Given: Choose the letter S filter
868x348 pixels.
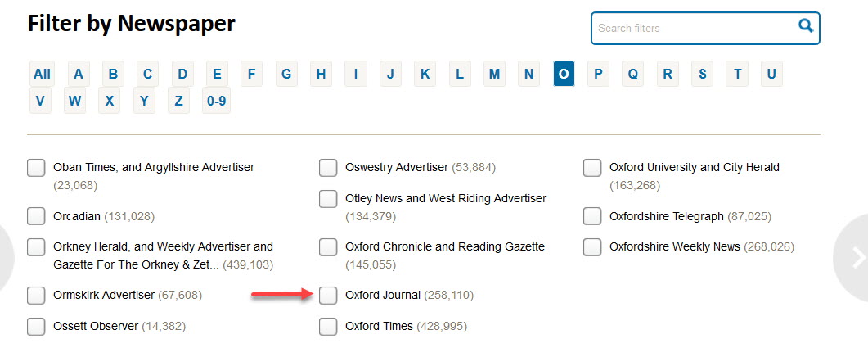Looking at the screenshot, I should tap(702, 74).
